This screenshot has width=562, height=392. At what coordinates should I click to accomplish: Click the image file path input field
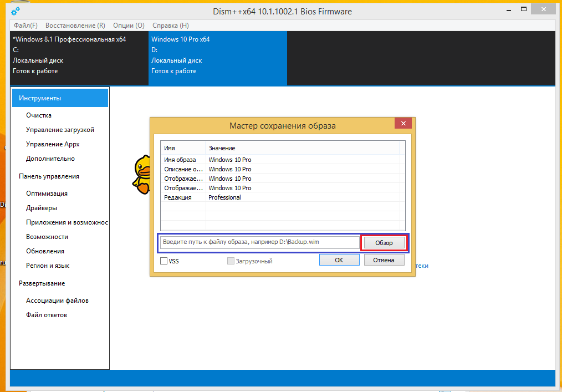point(260,242)
